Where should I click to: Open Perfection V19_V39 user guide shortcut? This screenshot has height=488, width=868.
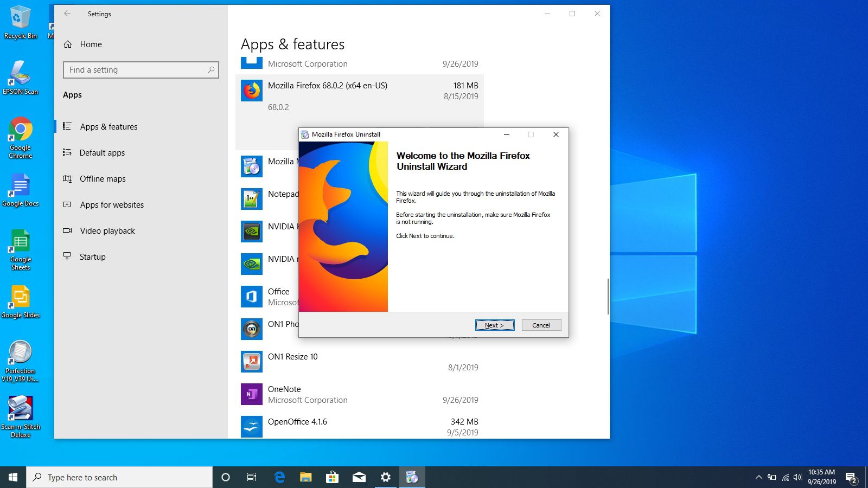tap(21, 362)
